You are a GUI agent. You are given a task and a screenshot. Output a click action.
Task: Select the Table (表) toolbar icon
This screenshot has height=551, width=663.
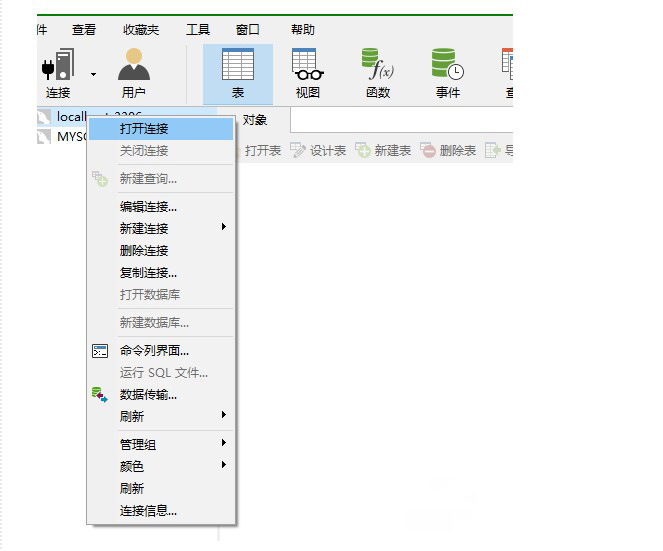click(238, 67)
